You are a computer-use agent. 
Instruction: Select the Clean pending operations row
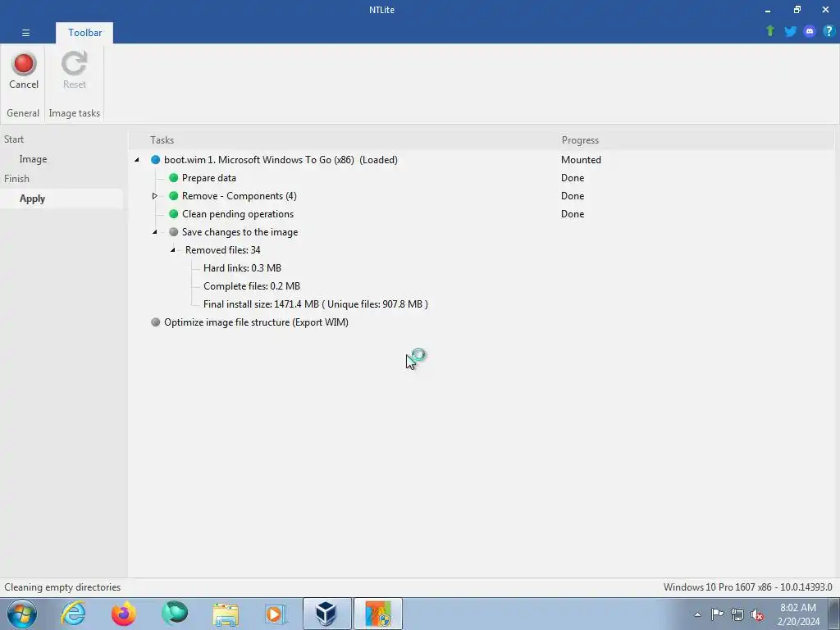pyautogui.click(x=238, y=214)
